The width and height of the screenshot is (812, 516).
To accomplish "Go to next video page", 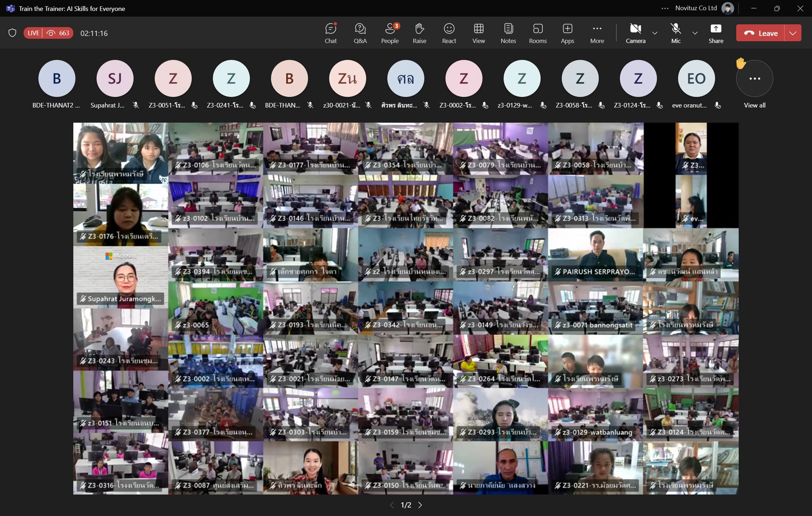I will (x=420, y=505).
